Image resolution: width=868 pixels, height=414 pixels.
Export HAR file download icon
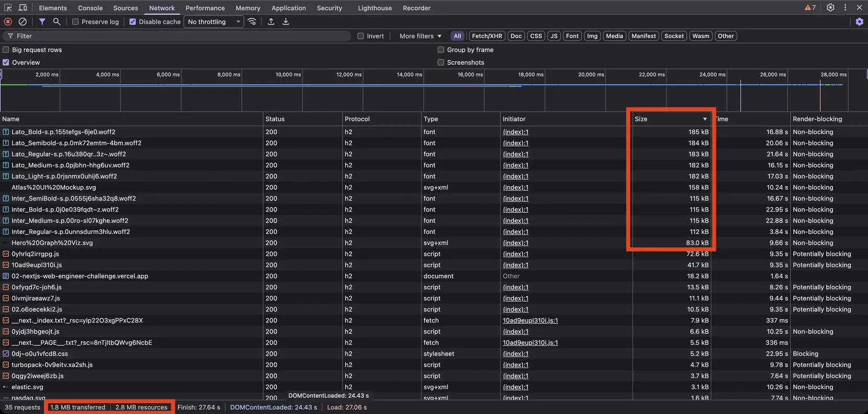click(x=285, y=21)
